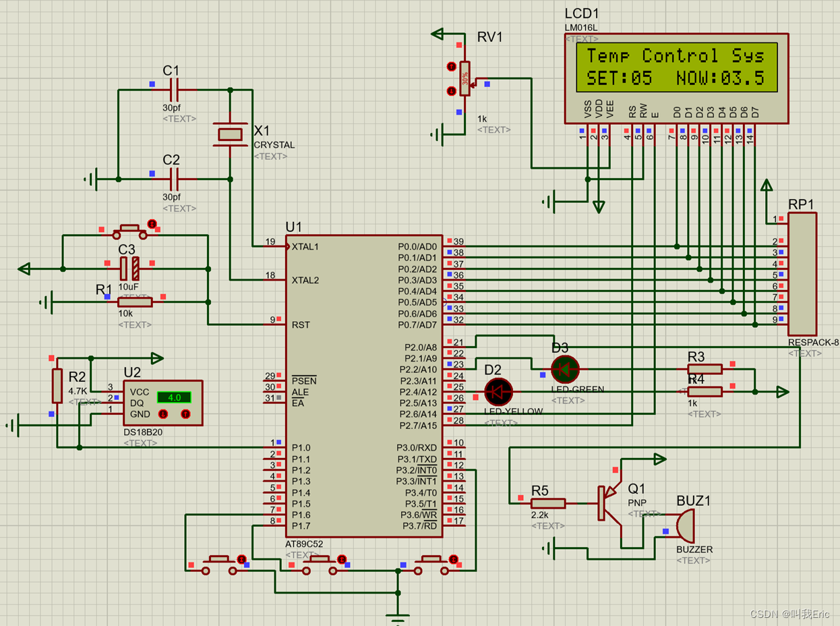Image resolution: width=840 pixels, height=626 pixels.
Task: Toggle the push button wired to P1.6
Action: (219, 565)
